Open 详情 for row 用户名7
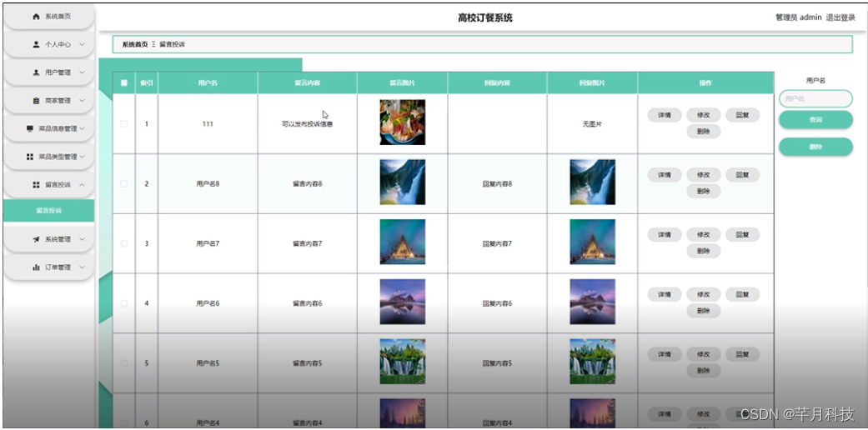This screenshot has height=430, width=868. [665, 235]
